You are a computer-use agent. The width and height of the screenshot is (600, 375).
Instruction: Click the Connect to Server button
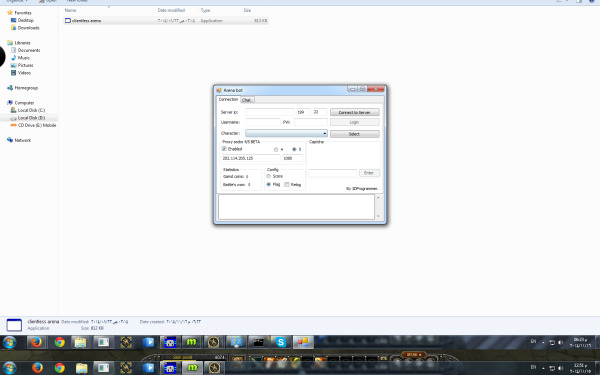355,112
